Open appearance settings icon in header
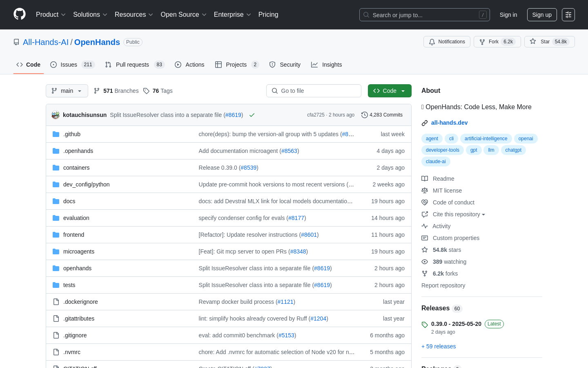The height and width of the screenshot is (368, 588). pyautogui.click(x=568, y=15)
